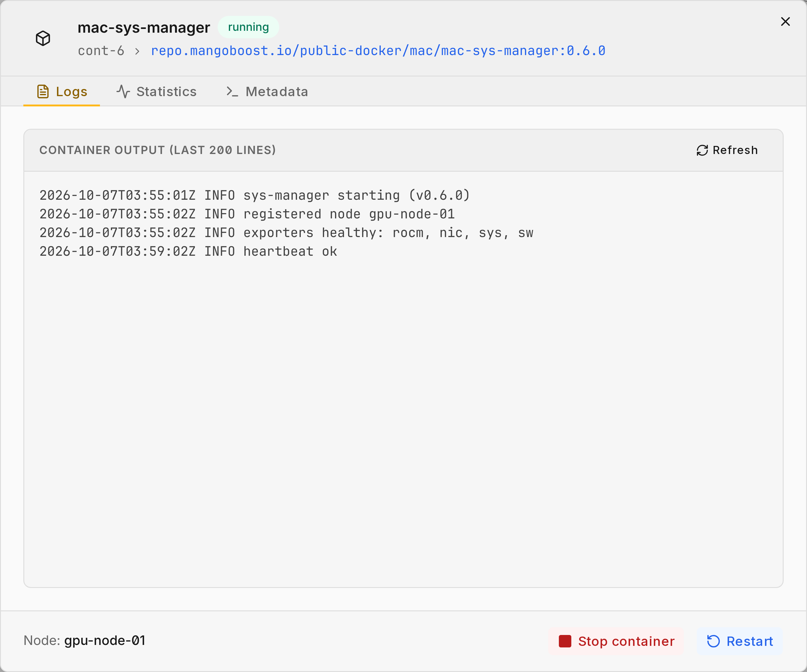Click the Logs tab document icon
Image resolution: width=807 pixels, height=672 pixels.
[43, 91]
